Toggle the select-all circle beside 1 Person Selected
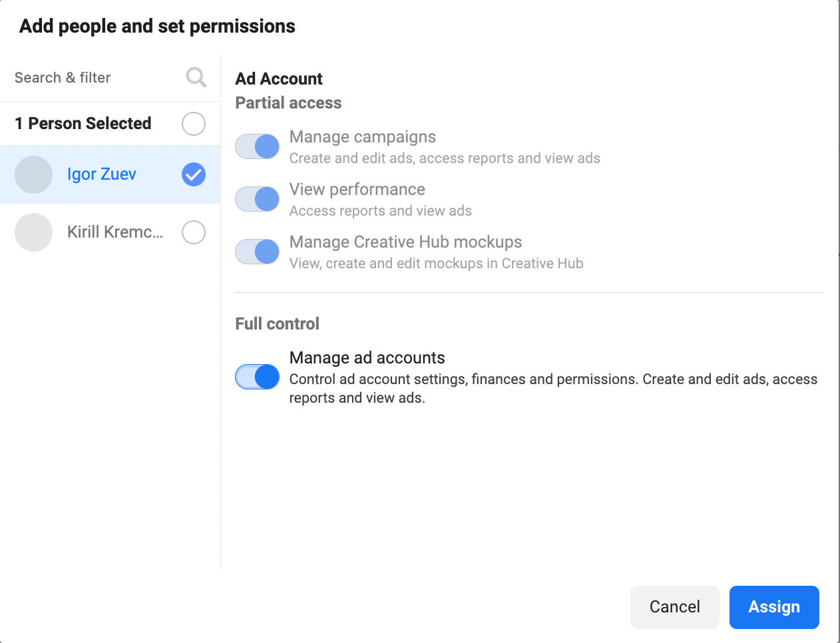Viewport: 840px width, 643px height. [194, 124]
